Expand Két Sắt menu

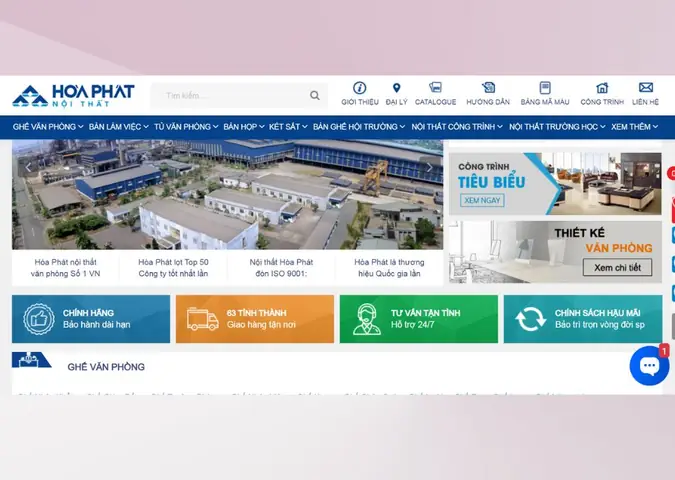pos(288,127)
